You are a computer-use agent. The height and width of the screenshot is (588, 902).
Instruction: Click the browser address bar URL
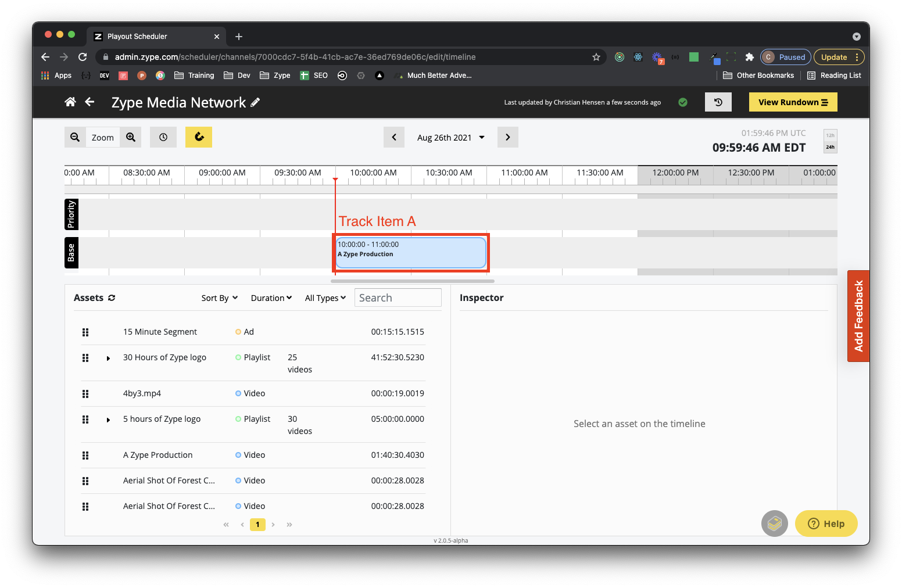[x=295, y=57]
